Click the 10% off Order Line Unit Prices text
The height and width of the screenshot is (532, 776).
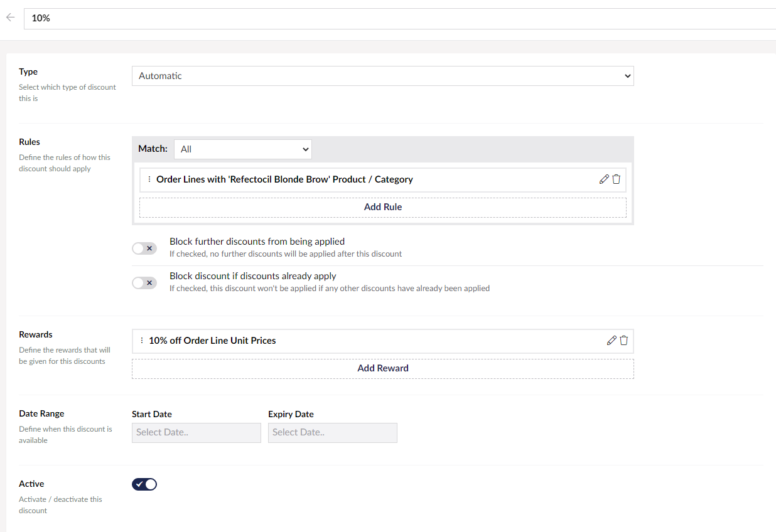pos(212,341)
